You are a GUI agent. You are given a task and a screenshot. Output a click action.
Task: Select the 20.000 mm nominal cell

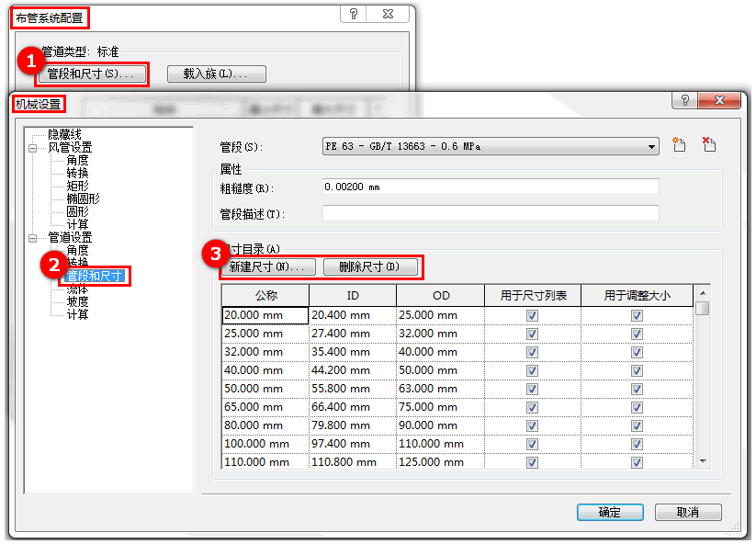tap(265, 315)
